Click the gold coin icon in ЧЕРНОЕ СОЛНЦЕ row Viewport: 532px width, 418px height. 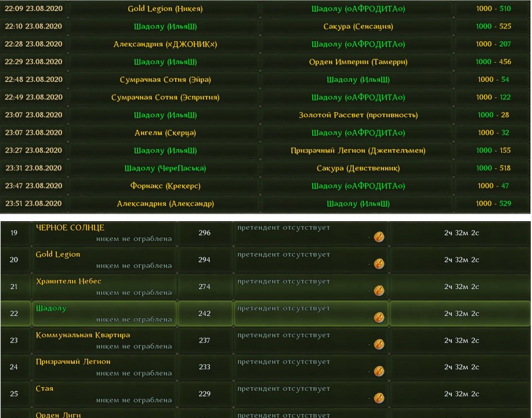pyautogui.click(x=379, y=236)
